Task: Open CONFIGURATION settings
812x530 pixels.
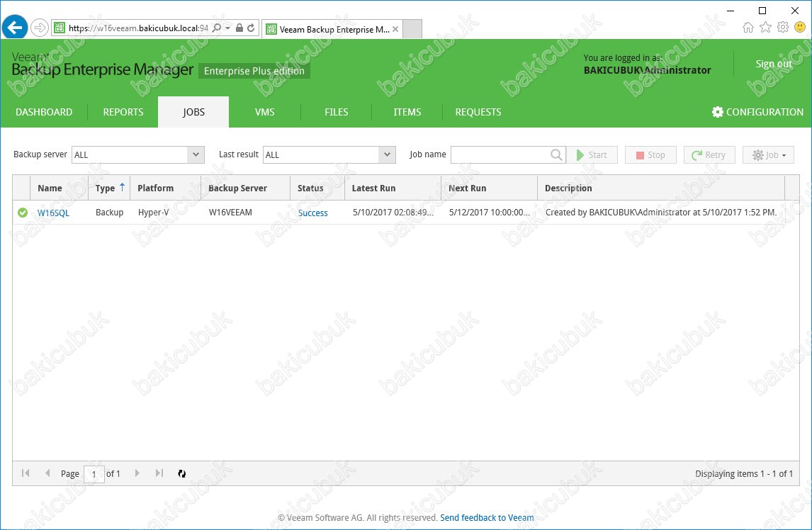Action: click(x=757, y=112)
